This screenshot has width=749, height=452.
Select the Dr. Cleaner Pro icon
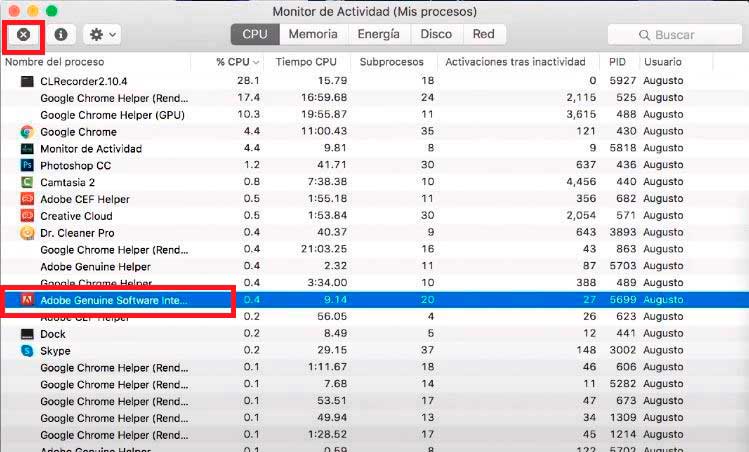click(x=27, y=233)
